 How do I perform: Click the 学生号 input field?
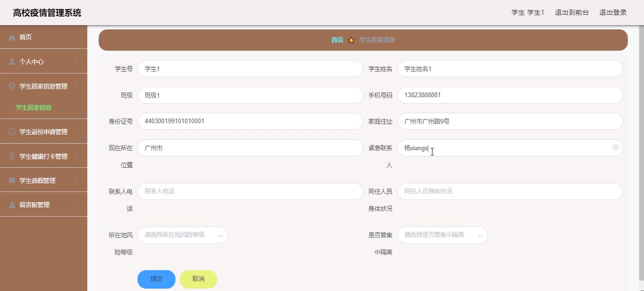[250, 69]
